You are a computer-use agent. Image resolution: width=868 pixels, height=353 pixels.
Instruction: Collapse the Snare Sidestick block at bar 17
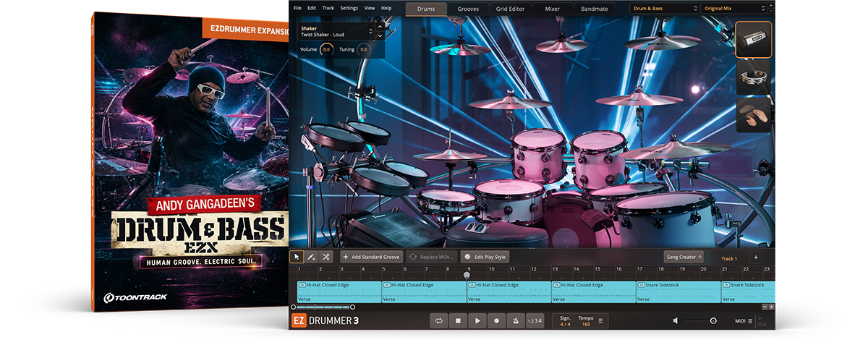(x=640, y=285)
